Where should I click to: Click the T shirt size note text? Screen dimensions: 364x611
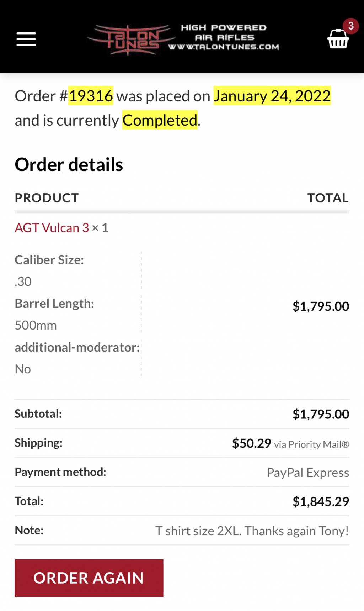point(252,531)
